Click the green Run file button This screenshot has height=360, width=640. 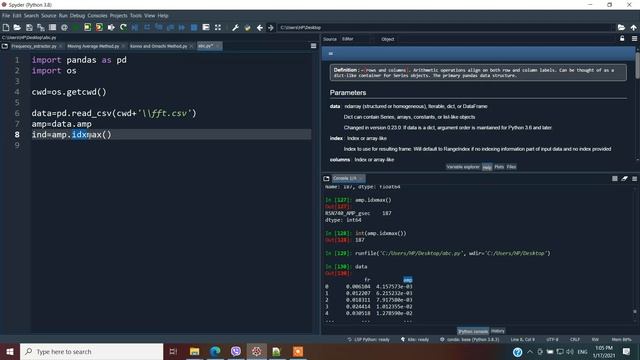click(x=76, y=27)
